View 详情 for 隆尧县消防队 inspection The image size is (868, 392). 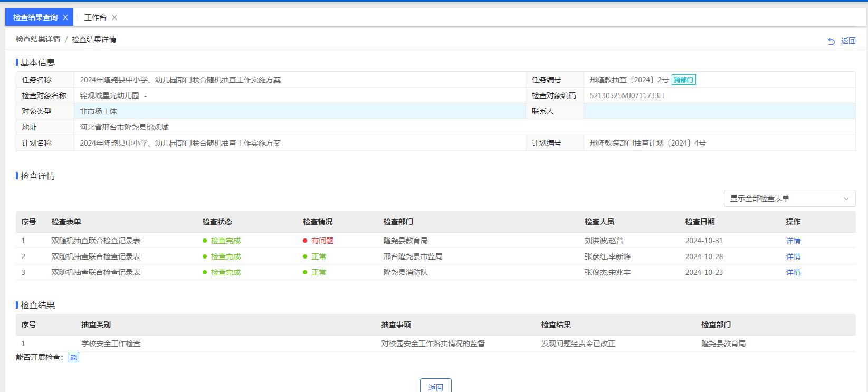(x=793, y=272)
